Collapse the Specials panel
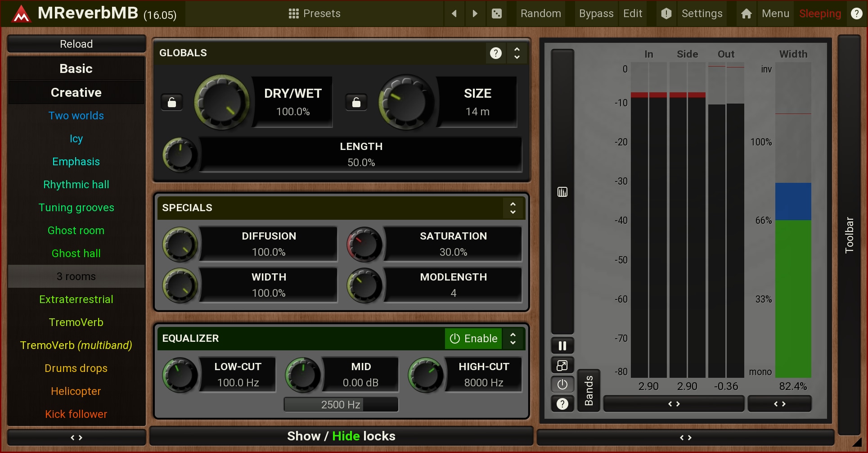Image resolution: width=868 pixels, height=453 pixels. [x=513, y=208]
